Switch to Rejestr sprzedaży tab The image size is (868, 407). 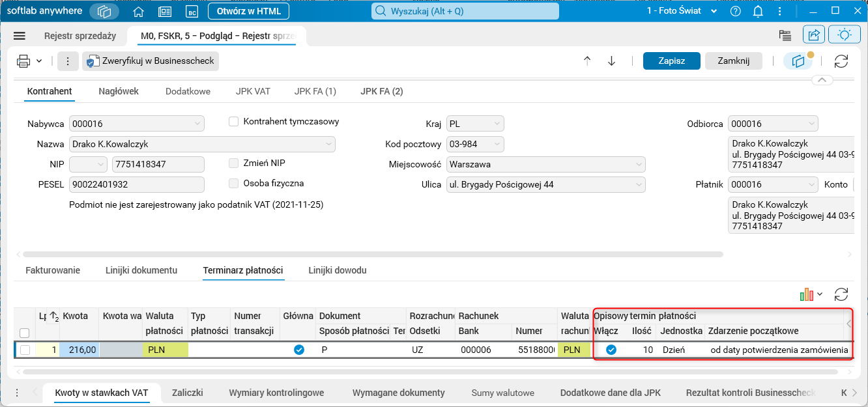80,36
